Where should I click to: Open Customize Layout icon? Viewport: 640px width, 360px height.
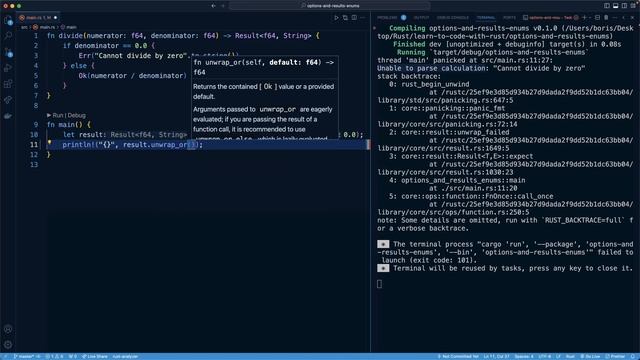click(x=633, y=6)
